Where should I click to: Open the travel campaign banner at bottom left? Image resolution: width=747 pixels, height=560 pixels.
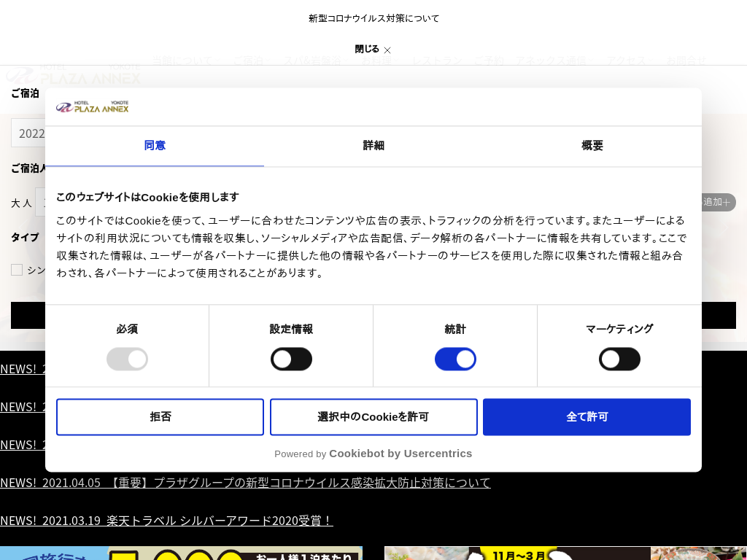181,553
